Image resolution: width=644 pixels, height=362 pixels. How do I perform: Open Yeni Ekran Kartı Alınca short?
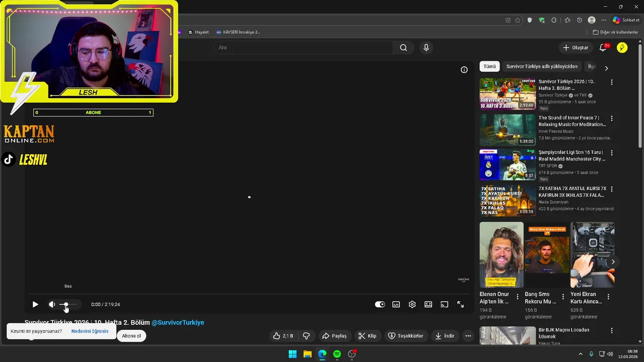pos(592,255)
